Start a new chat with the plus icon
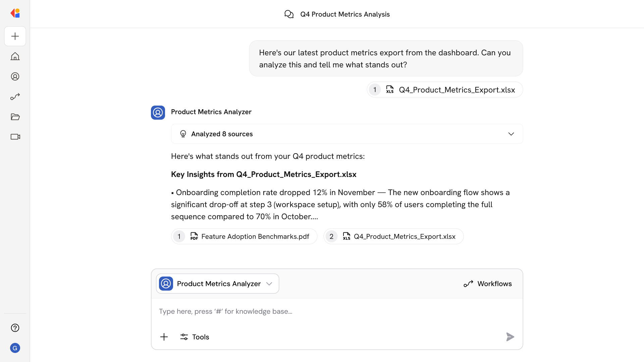This screenshot has width=644, height=362. coord(15,36)
